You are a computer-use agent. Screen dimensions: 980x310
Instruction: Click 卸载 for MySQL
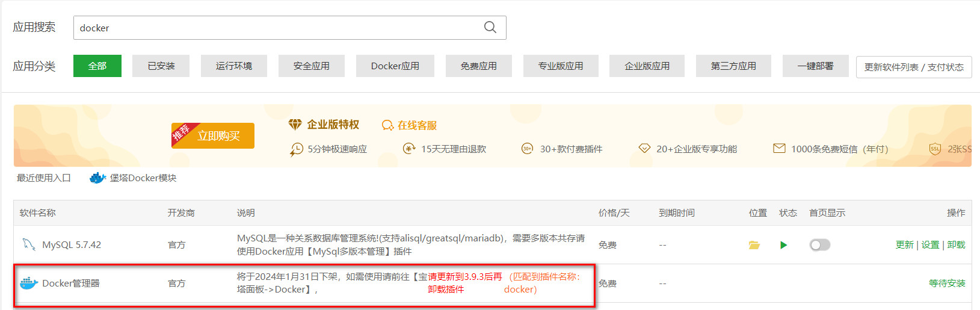click(956, 245)
